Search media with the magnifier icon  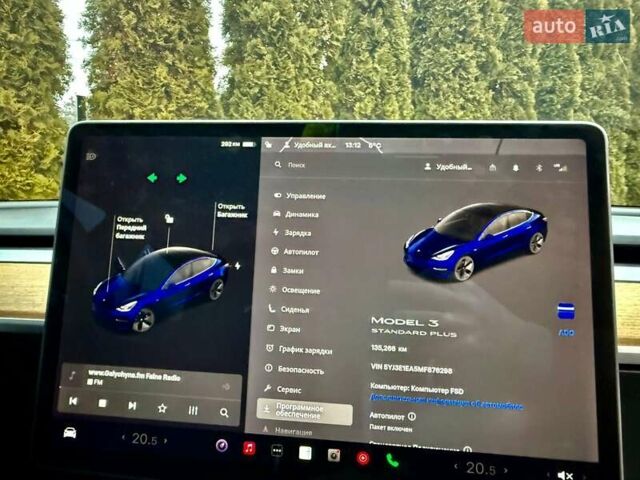pos(224,411)
